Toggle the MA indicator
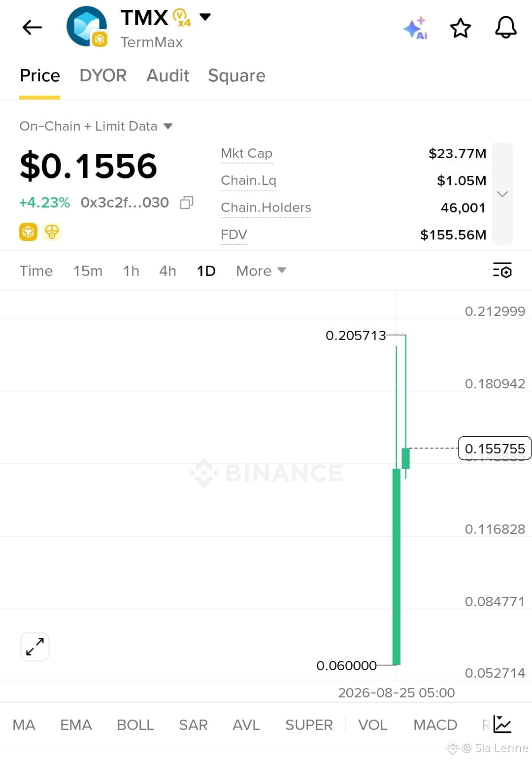Image resolution: width=532 pixels, height=760 pixels. 24,725
